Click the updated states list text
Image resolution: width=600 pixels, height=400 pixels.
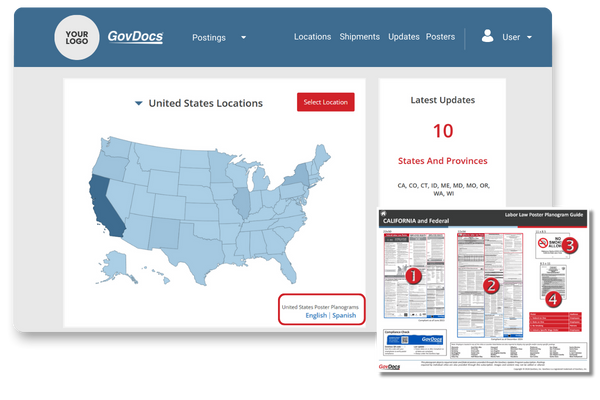coord(443,189)
